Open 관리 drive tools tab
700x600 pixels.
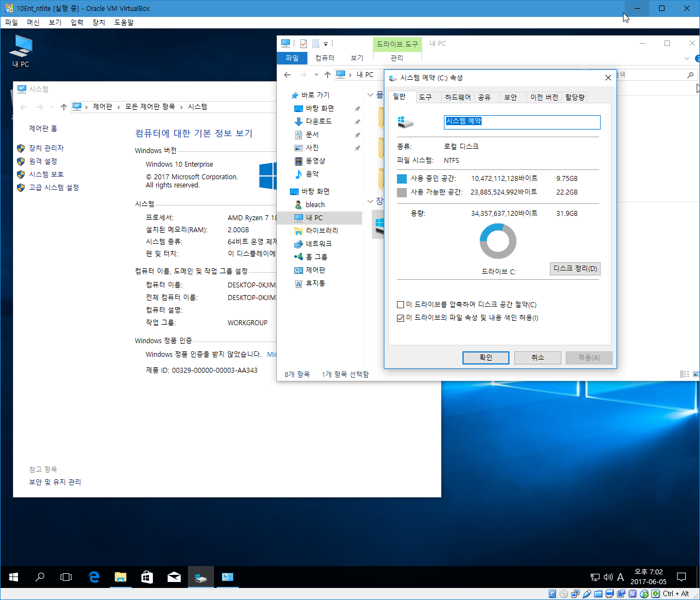tap(397, 58)
